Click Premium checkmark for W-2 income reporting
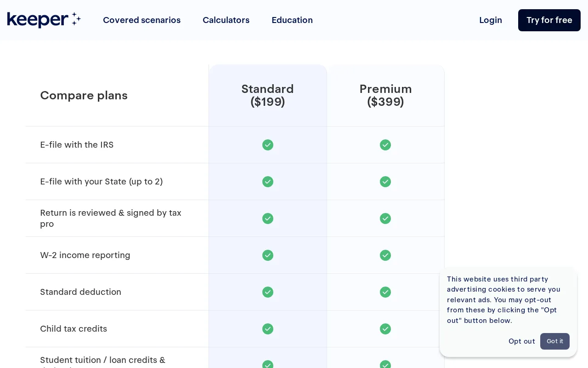The width and height of the screenshot is (588, 368). [x=385, y=255]
